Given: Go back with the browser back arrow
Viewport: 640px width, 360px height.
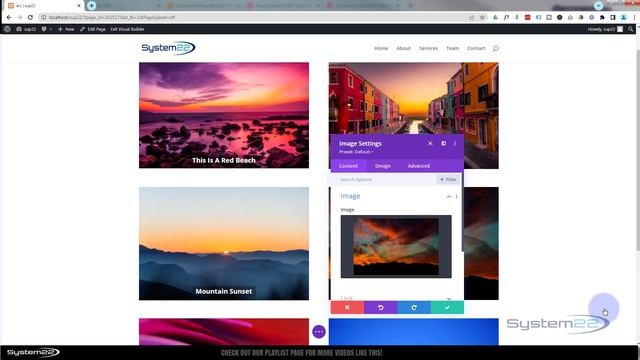Looking at the screenshot, I should tap(9, 18).
